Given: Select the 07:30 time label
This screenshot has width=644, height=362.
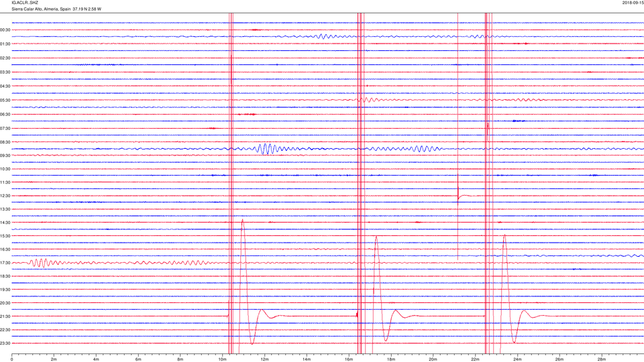Looking at the screenshot, I should (x=5, y=129).
